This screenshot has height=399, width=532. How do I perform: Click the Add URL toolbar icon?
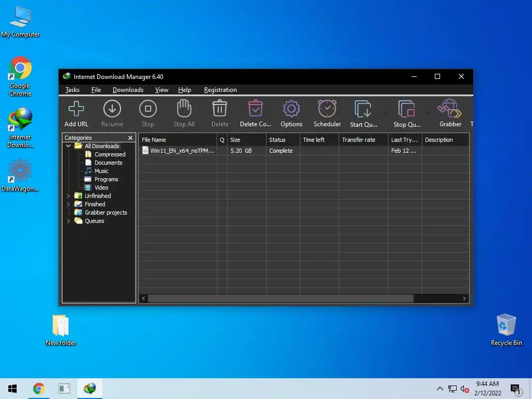tap(76, 109)
